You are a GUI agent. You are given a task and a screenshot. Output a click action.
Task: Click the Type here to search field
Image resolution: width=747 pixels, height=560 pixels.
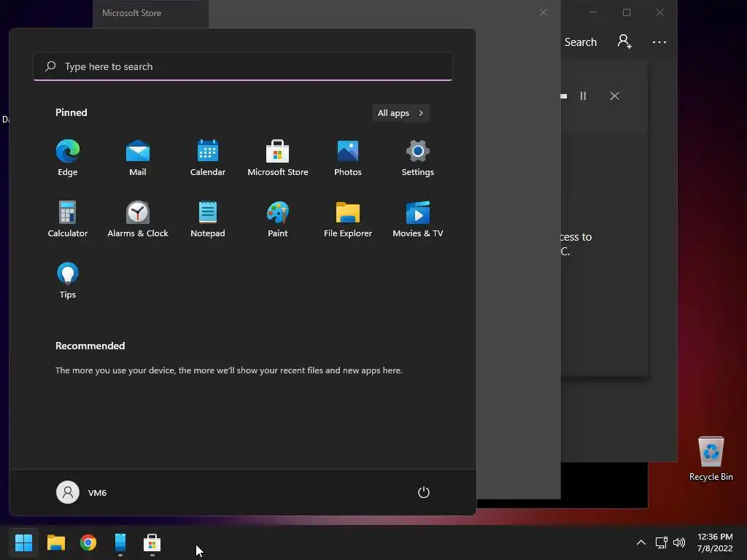click(243, 66)
